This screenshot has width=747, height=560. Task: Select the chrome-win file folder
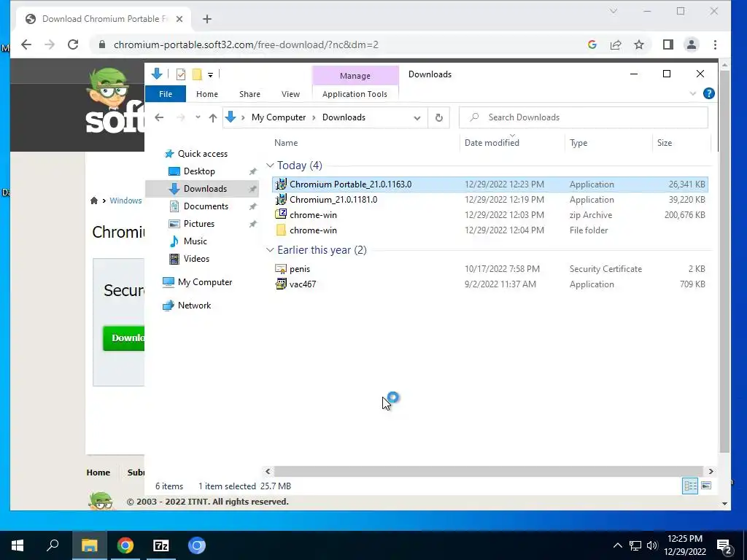tap(489, 230)
